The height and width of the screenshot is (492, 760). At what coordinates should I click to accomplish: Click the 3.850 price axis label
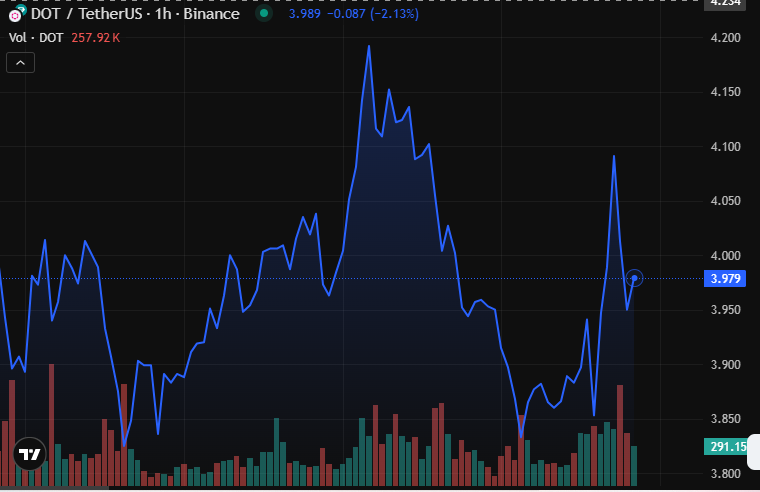[x=725, y=419]
